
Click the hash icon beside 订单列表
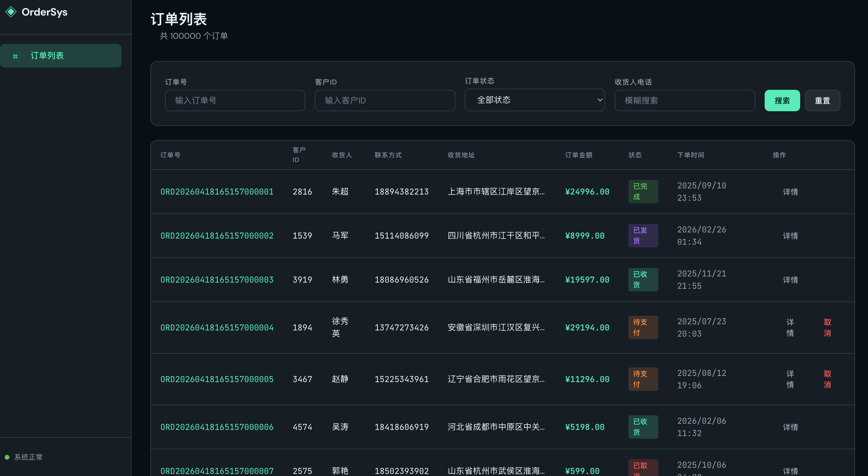pyautogui.click(x=15, y=56)
